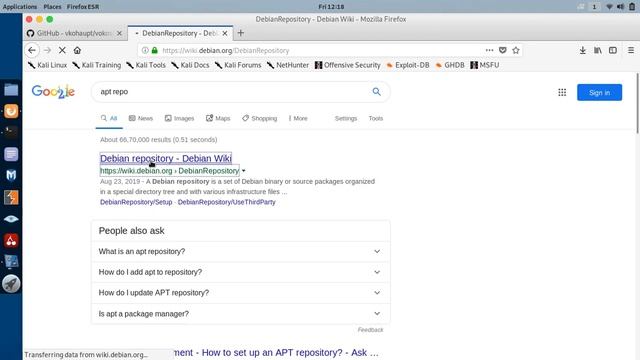Screen dimensions: 640x360
Task: Open the text editor notes icon in dock
Action: point(11,154)
